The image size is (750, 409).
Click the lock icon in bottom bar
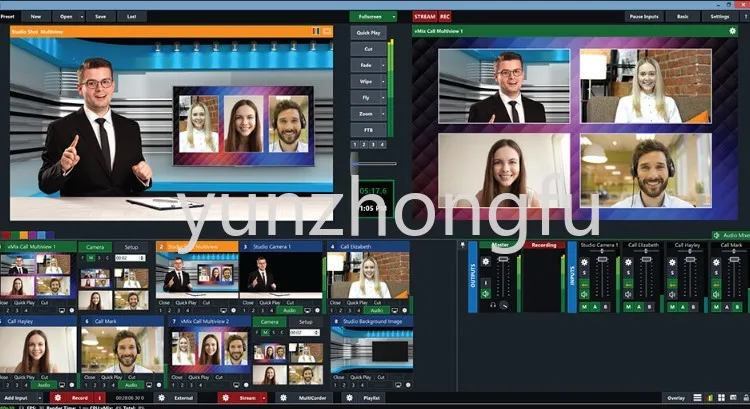click(745, 398)
